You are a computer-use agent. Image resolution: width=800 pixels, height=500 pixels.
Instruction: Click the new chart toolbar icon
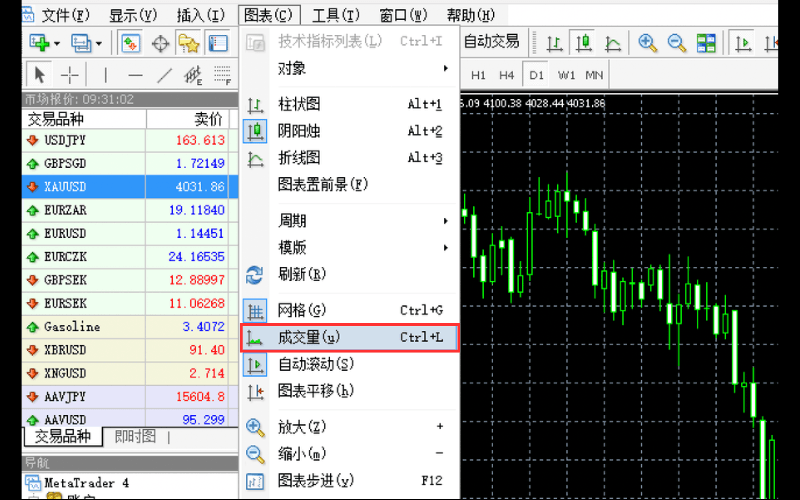(39, 43)
